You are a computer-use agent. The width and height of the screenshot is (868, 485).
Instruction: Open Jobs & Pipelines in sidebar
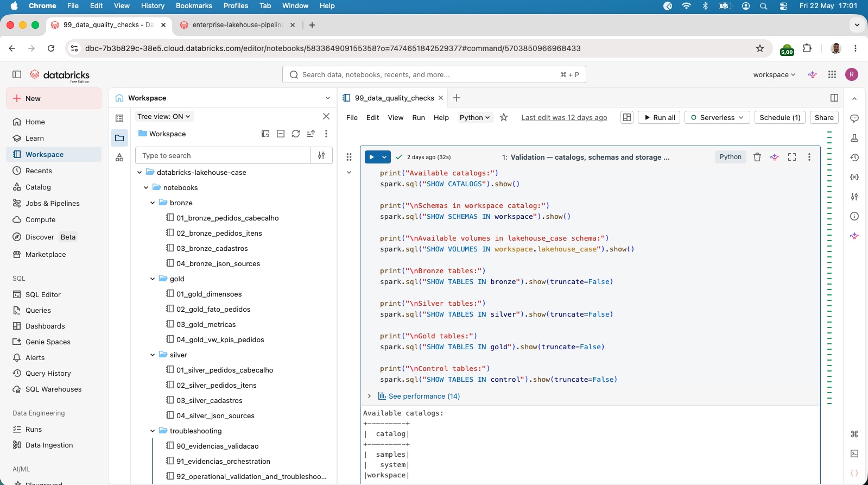(x=53, y=203)
